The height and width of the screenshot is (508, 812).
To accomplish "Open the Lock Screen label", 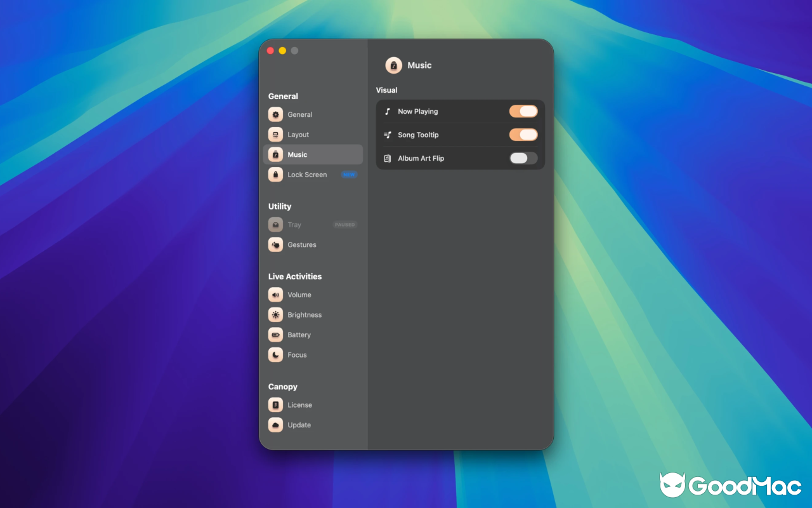I will click(307, 175).
